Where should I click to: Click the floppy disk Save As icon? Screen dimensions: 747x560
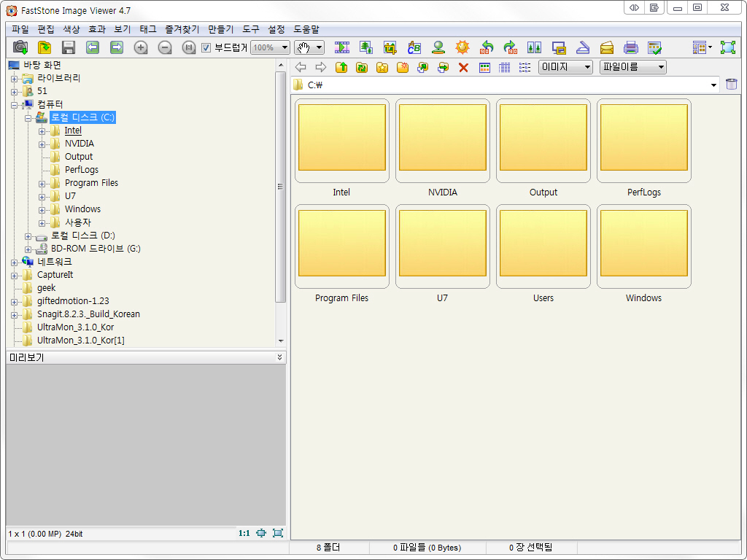[69, 47]
